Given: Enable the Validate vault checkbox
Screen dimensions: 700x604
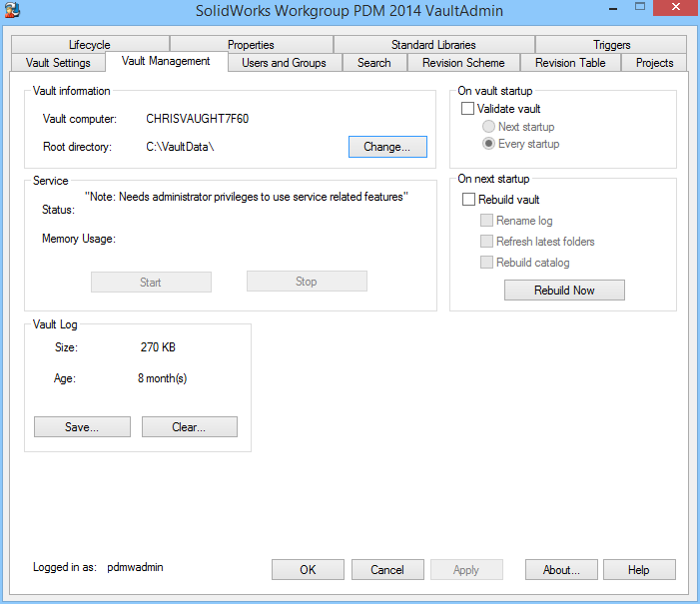Looking at the screenshot, I should (467, 109).
